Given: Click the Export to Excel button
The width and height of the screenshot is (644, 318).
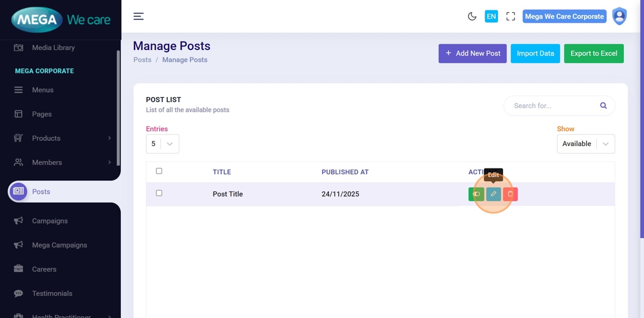Looking at the screenshot, I should pyautogui.click(x=593, y=53).
